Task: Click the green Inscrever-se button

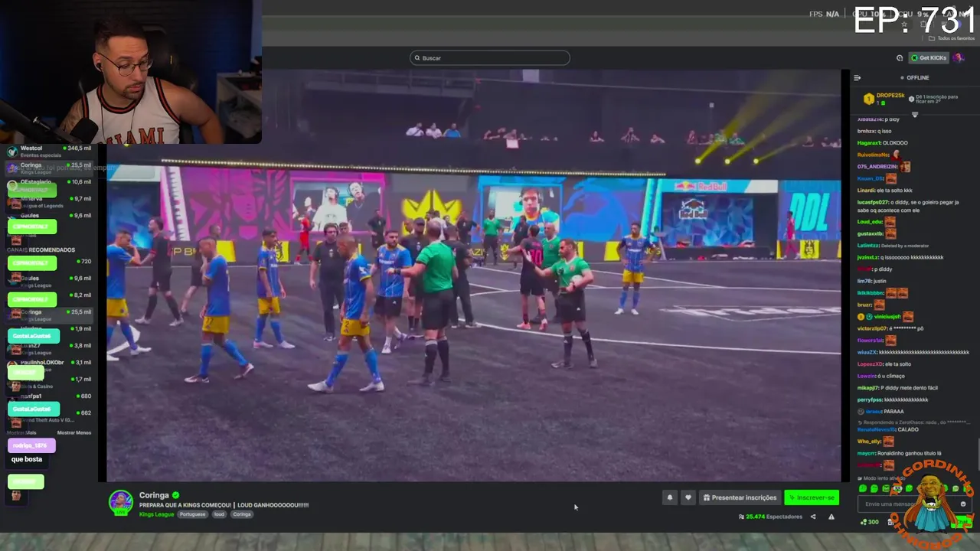Action: click(x=812, y=497)
